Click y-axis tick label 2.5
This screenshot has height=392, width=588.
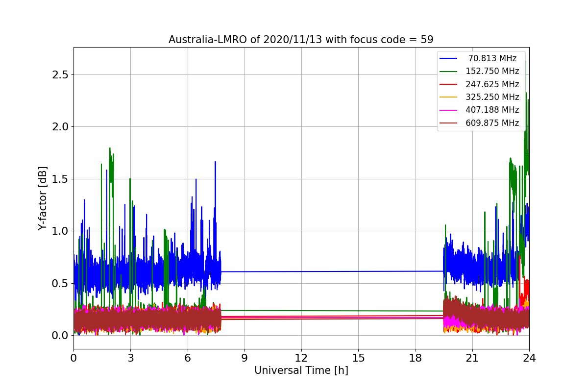click(x=60, y=74)
